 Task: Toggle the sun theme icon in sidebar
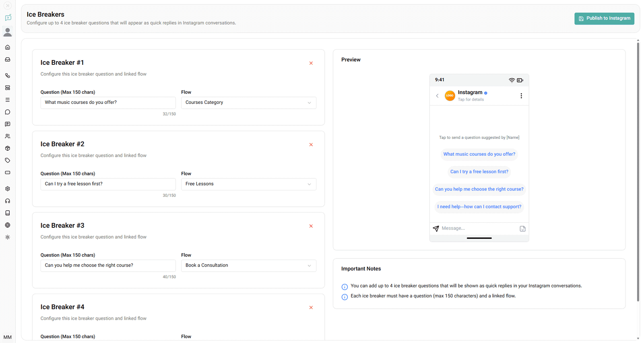8,237
